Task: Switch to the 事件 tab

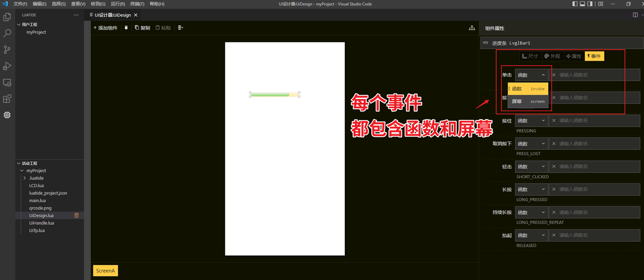Action: pyautogui.click(x=594, y=56)
